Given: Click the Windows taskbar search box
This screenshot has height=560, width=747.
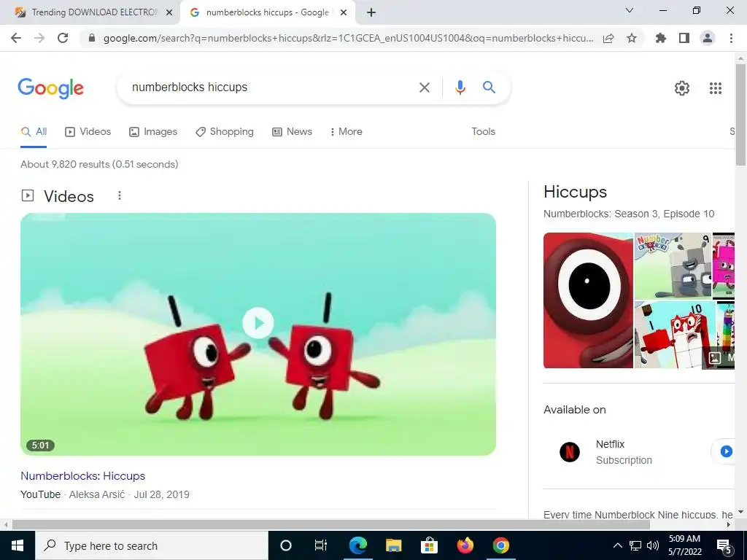Looking at the screenshot, I should [x=152, y=545].
